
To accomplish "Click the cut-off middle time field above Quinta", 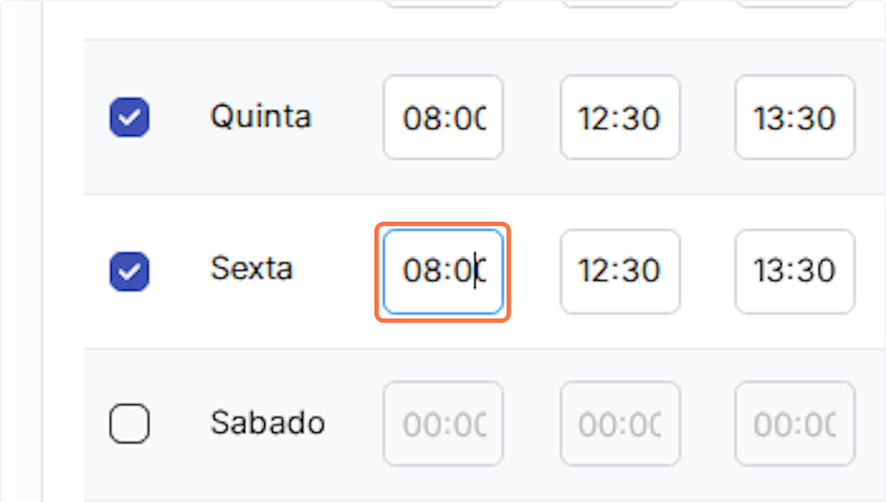I will coord(619,4).
